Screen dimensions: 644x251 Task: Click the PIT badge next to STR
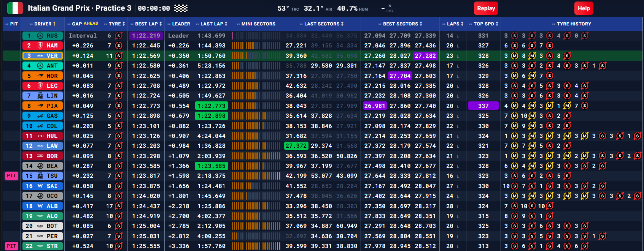[x=11, y=246]
